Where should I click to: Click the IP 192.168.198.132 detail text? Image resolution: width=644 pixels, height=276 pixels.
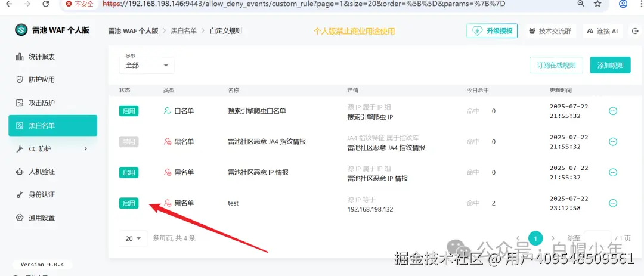point(370,209)
